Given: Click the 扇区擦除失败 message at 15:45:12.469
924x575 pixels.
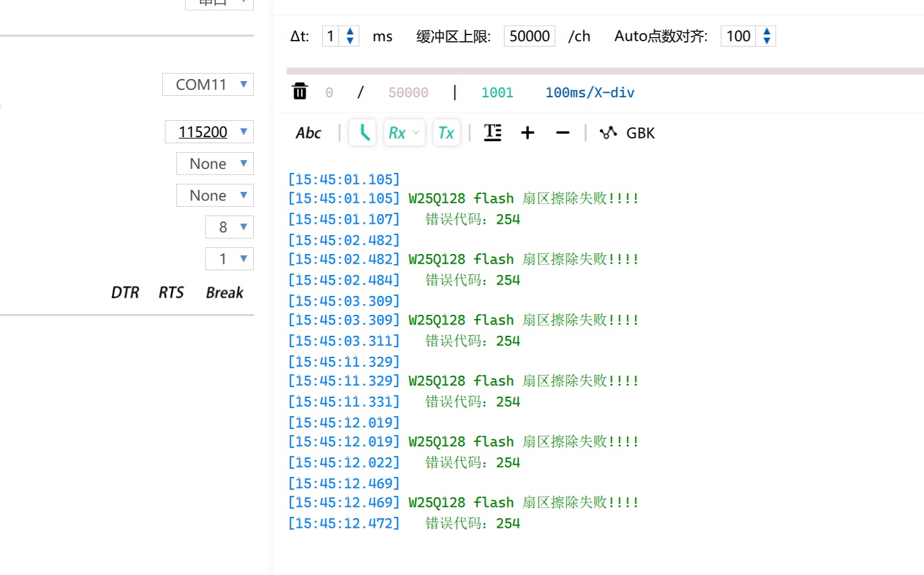Looking at the screenshot, I should pos(523,503).
